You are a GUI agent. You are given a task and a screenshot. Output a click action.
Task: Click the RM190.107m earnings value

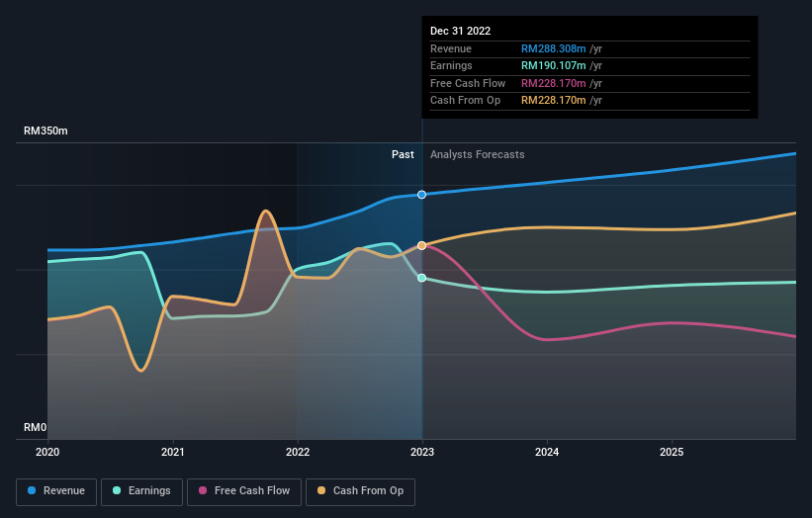(553, 65)
